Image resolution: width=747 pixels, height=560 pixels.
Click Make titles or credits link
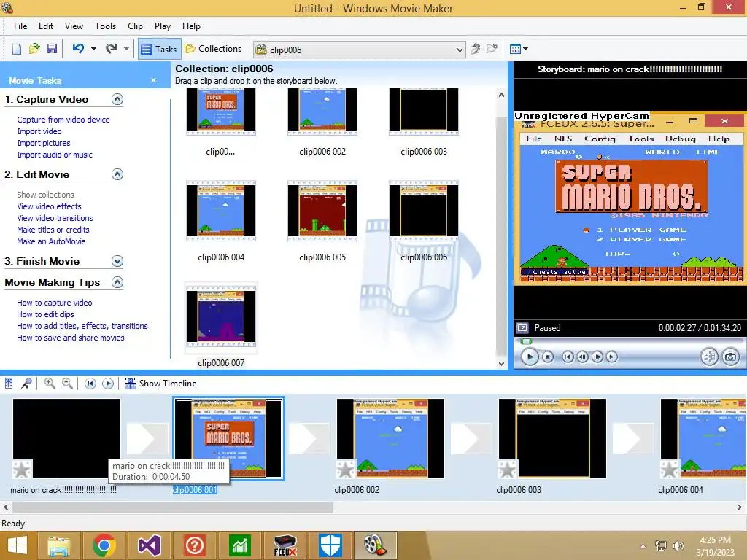(x=53, y=230)
